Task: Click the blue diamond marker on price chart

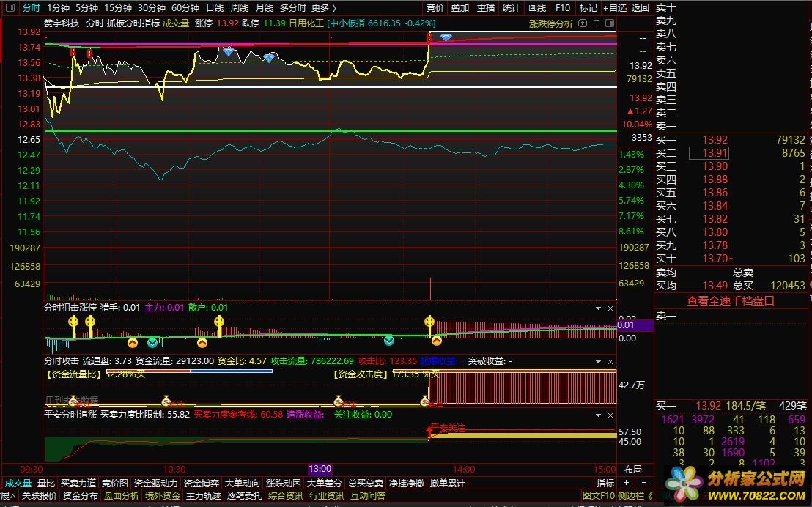Action: coord(229,51)
